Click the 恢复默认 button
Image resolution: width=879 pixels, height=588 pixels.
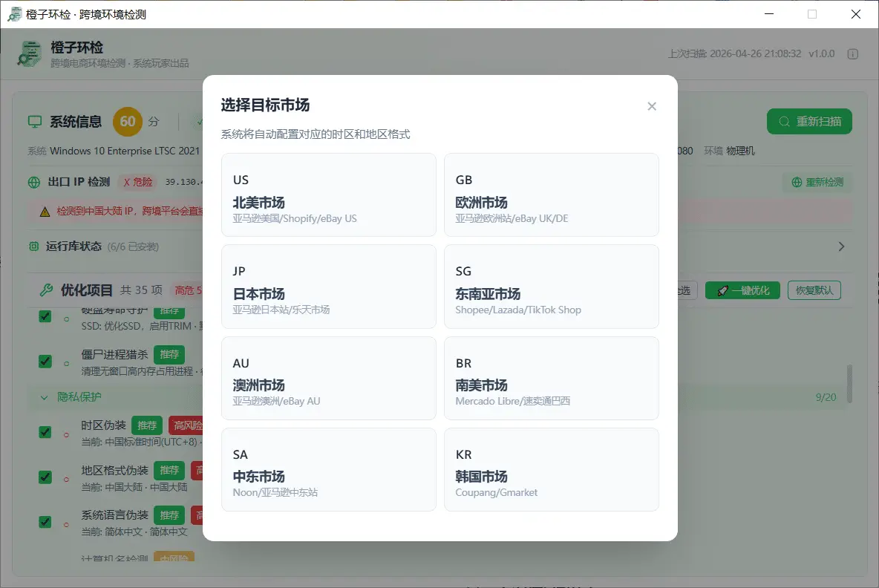click(x=814, y=290)
